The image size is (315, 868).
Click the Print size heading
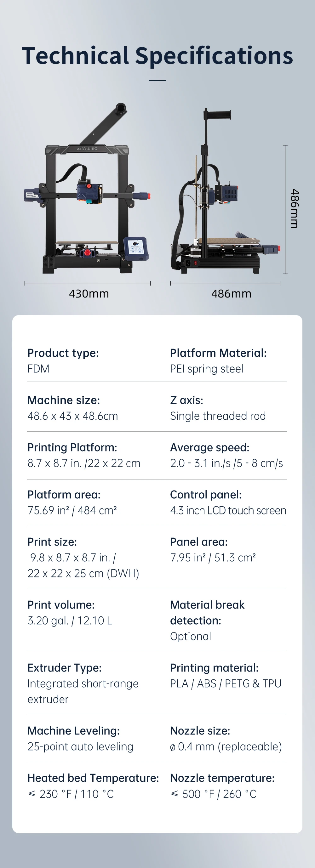[x=52, y=542]
